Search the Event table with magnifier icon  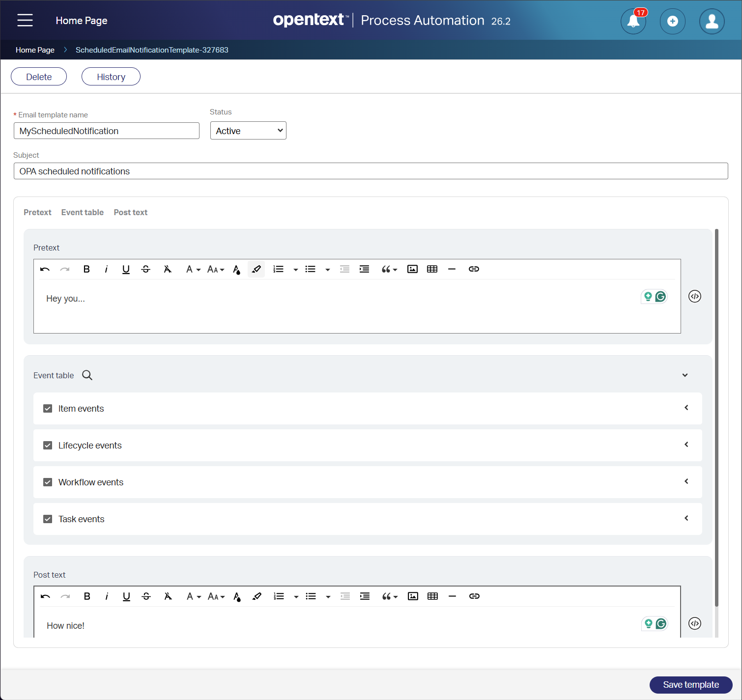click(x=87, y=375)
